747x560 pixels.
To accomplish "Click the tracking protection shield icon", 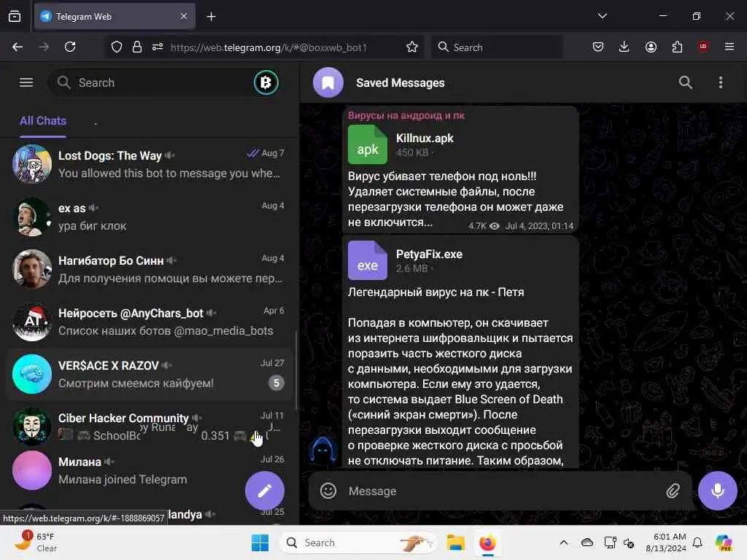I will 117,47.
